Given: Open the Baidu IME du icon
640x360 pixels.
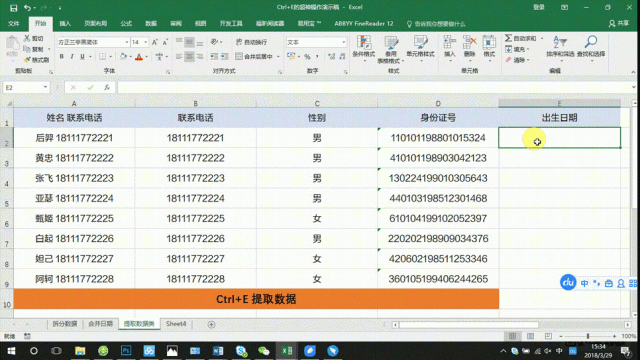Looking at the screenshot, I should click(568, 282).
